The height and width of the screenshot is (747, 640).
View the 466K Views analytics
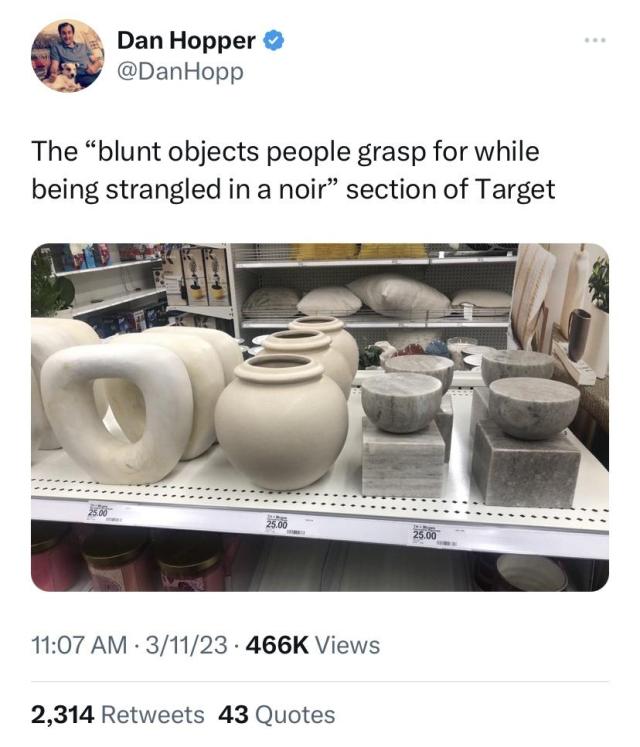312,645
